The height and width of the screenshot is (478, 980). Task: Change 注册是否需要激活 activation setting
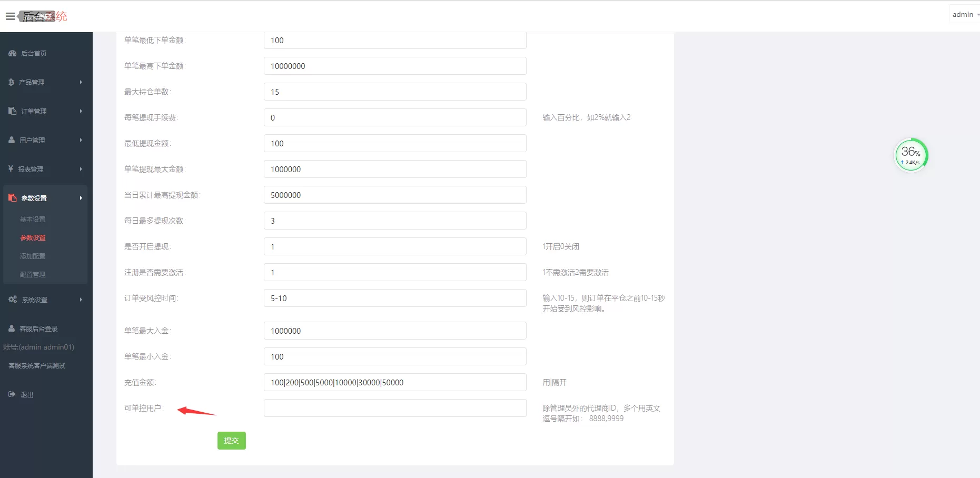pos(394,272)
